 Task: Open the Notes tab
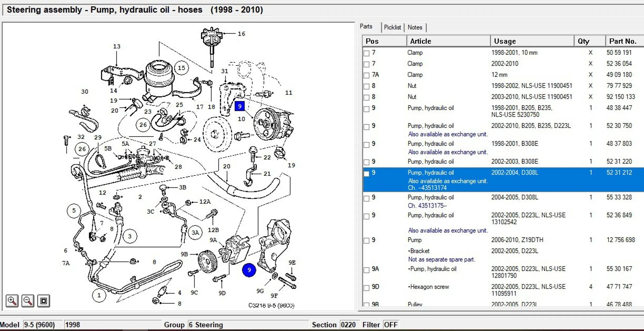[415, 27]
